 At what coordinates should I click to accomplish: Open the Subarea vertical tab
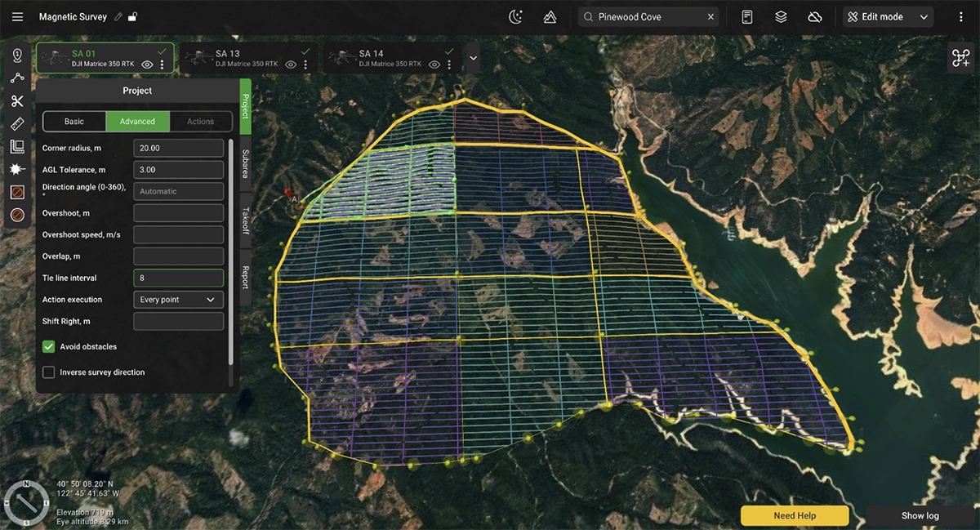[246, 163]
